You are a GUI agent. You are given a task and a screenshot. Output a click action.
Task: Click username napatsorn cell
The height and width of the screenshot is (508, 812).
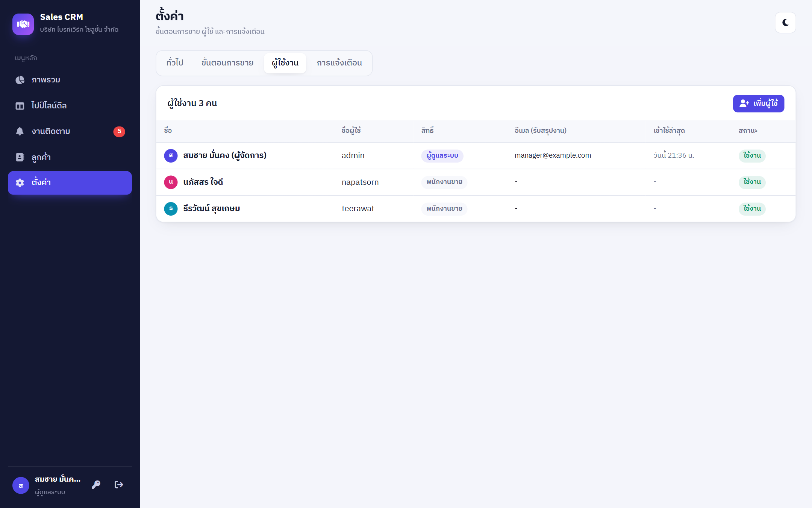(360, 182)
